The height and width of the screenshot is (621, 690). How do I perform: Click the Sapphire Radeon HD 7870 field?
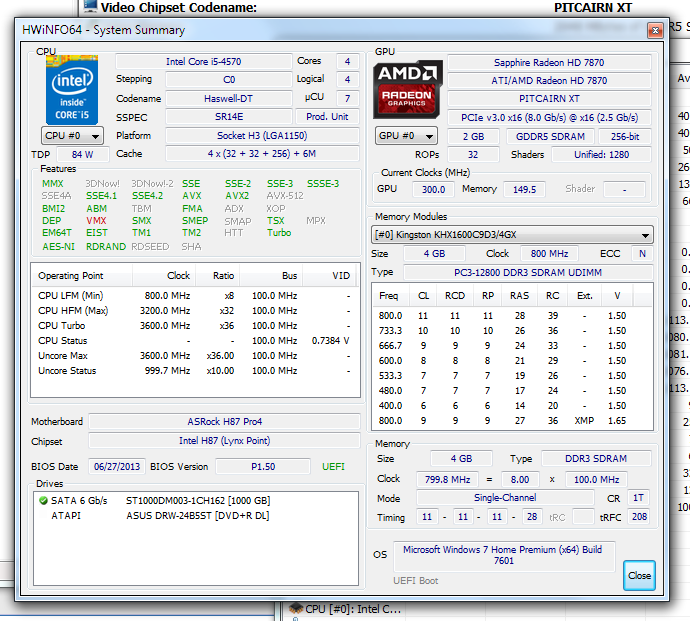pos(549,62)
